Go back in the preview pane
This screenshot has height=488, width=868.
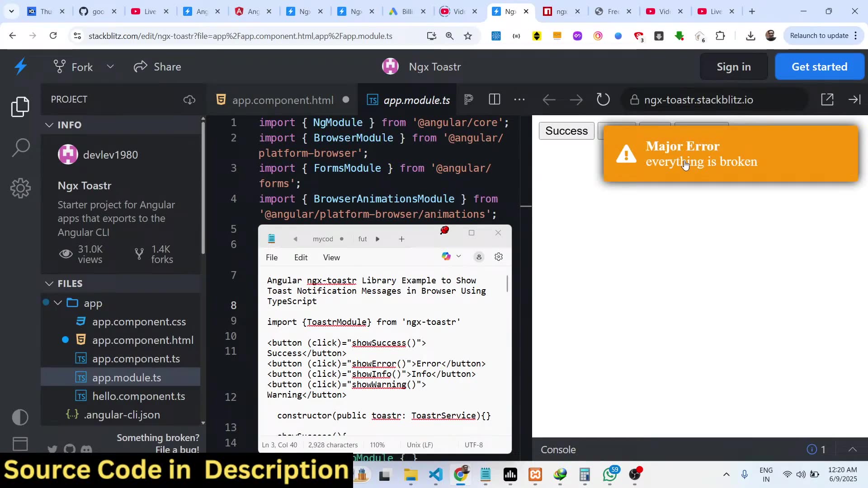click(549, 100)
